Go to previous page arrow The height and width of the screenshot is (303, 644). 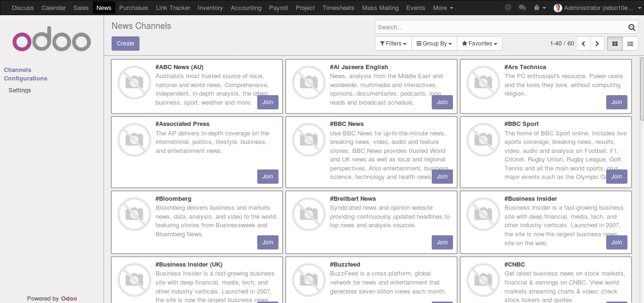583,44
